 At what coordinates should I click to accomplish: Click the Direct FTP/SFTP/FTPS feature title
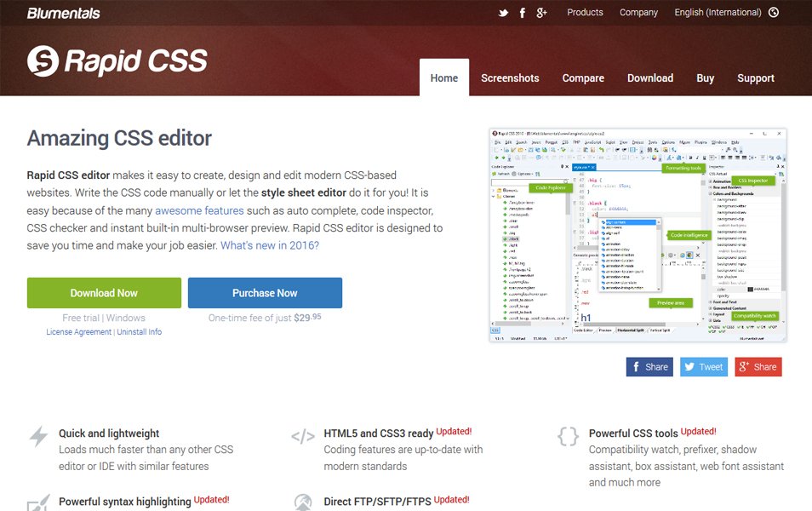click(x=378, y=502)
